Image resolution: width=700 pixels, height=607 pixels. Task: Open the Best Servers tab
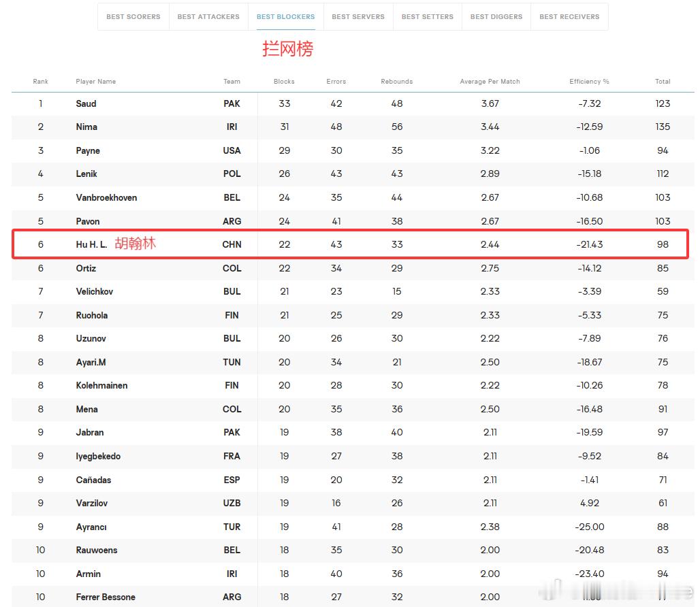358,17
